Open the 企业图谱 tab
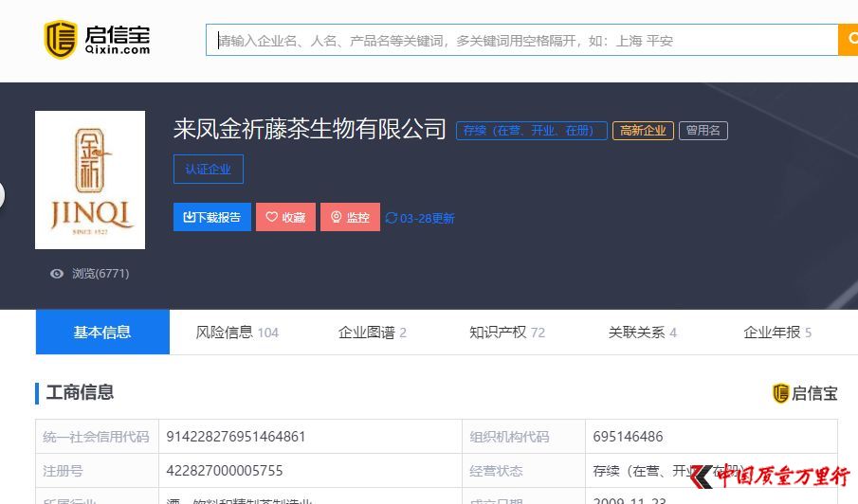Image resolution: width=858 pixels, height=504 pixels. 372,333
